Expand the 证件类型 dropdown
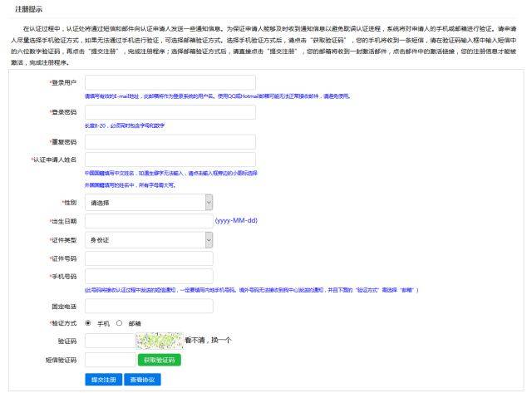 (149, 240)
